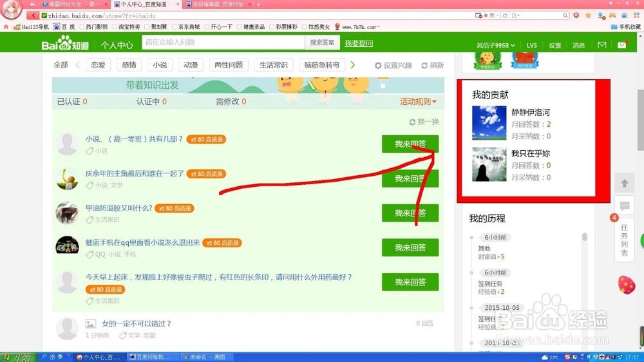This screenshot has height=362, width=644.
Task: Open 淘宝特卖 bookmark
Action: (126, 26)
